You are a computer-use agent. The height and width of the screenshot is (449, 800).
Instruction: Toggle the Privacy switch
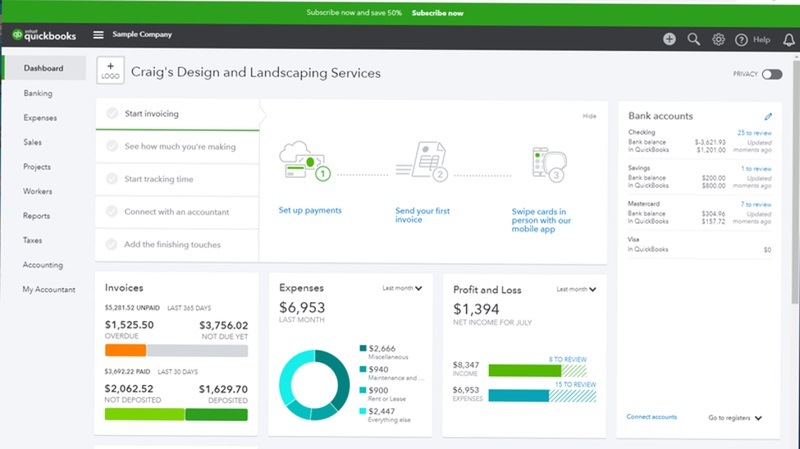point(771,74)
